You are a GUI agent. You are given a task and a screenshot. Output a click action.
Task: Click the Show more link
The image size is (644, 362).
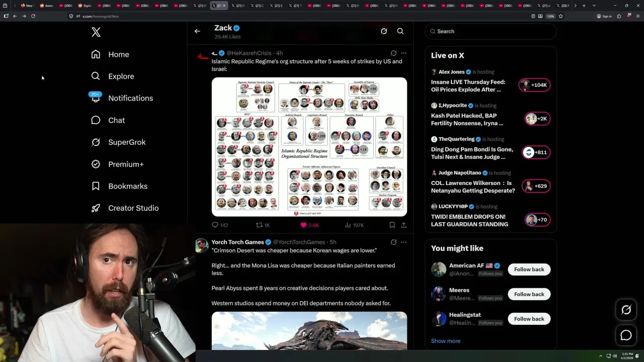446,341
